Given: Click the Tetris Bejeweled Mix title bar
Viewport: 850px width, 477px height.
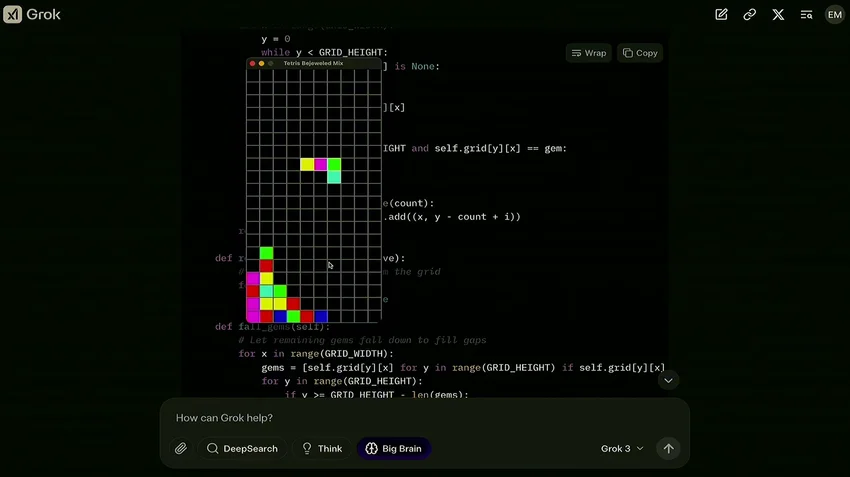Looking at the screenshot, I should click(x=314, y=63).
